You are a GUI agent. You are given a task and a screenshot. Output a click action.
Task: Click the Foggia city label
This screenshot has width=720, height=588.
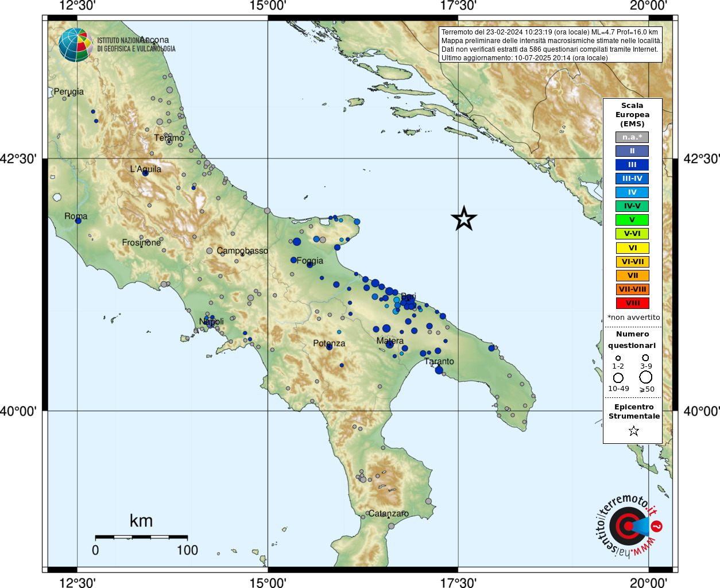tap(310, 261)
